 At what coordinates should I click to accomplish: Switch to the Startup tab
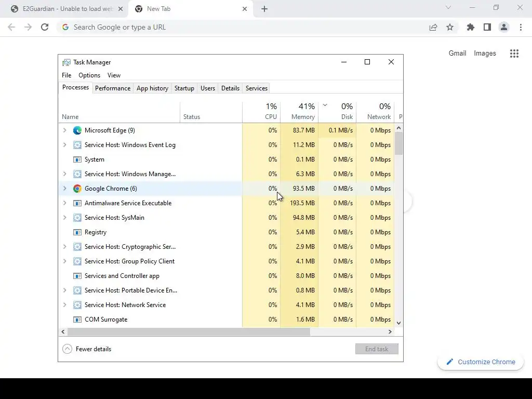tap(184, 88)
